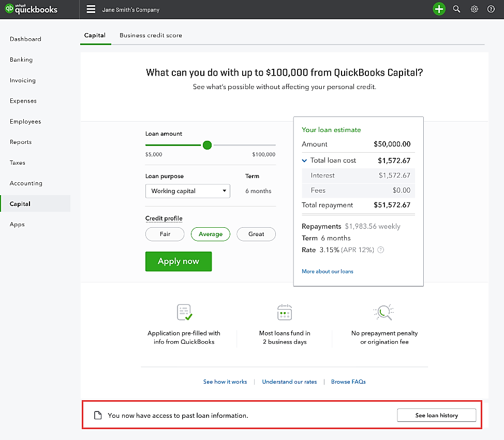This screenshot has width=504, height=440.
Task: Open the help question mark icon
Action: click(491, 9)
